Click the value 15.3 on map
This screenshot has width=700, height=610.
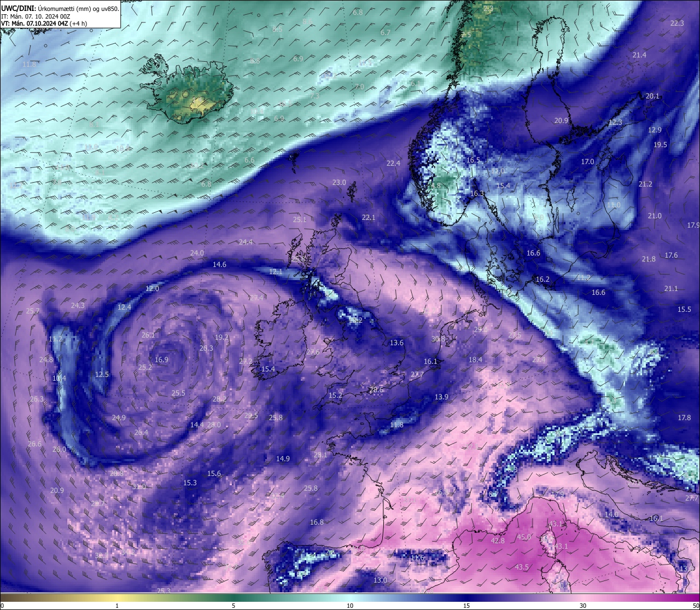pyautogui.click(x=190, y=483)
